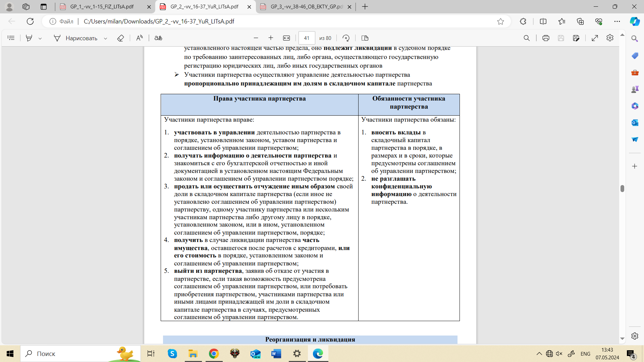Viewport: 644px width, 362px height.
Task: Open Telegram-like messenger in sidebar
Action: 635,139
